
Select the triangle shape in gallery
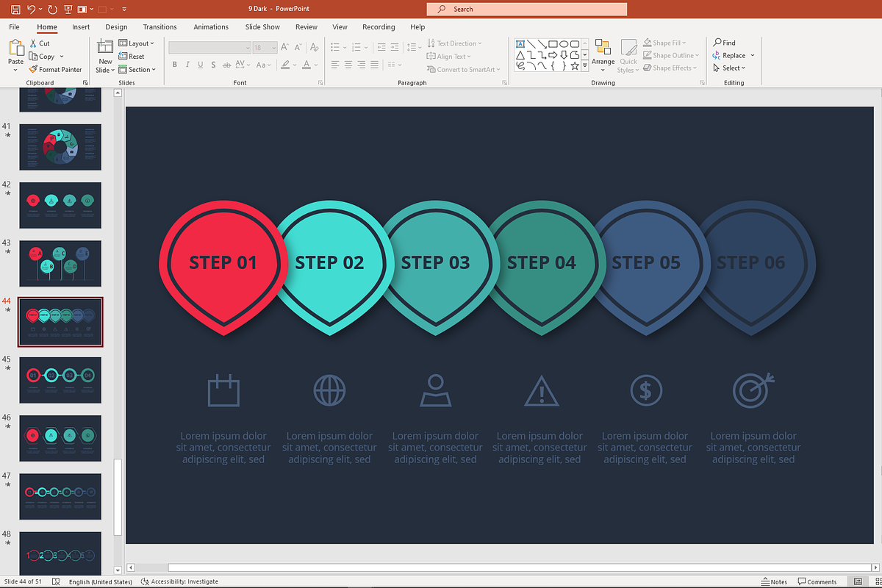click(x=520, y=55)
